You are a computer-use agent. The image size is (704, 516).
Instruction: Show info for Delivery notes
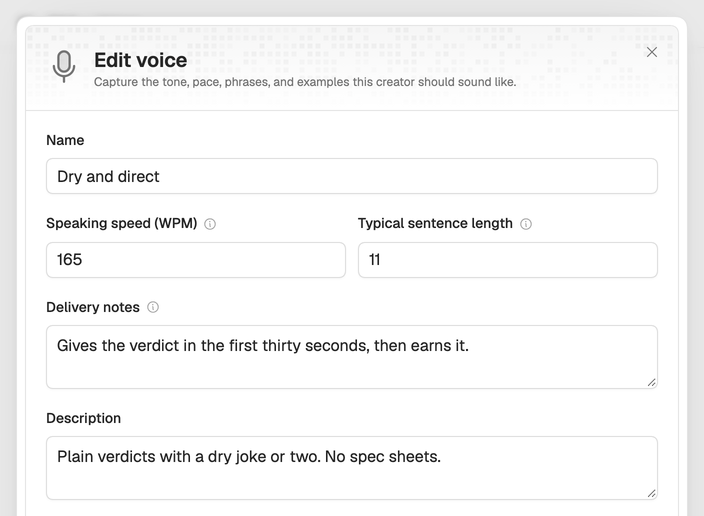[153, 307]
